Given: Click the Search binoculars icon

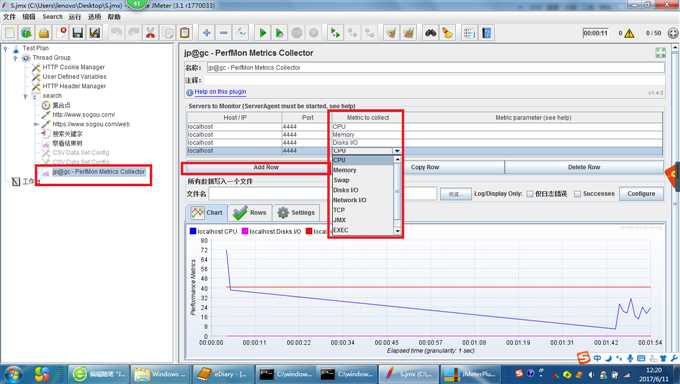Looking at the screenshot, I should tap(430, 33).
